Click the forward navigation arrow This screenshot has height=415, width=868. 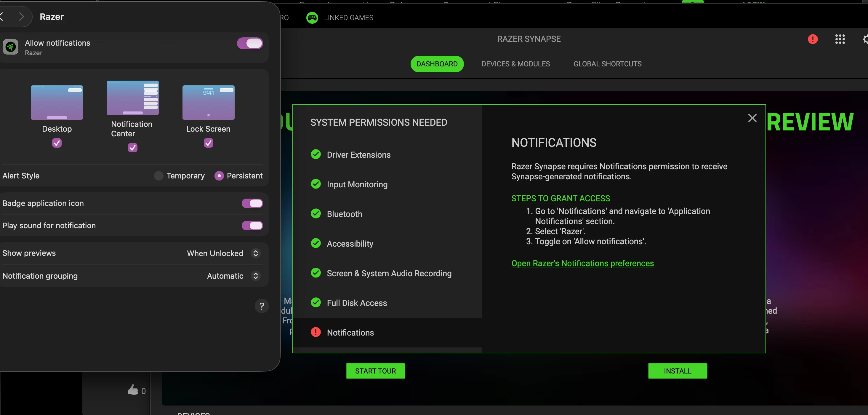click(22, 16)
